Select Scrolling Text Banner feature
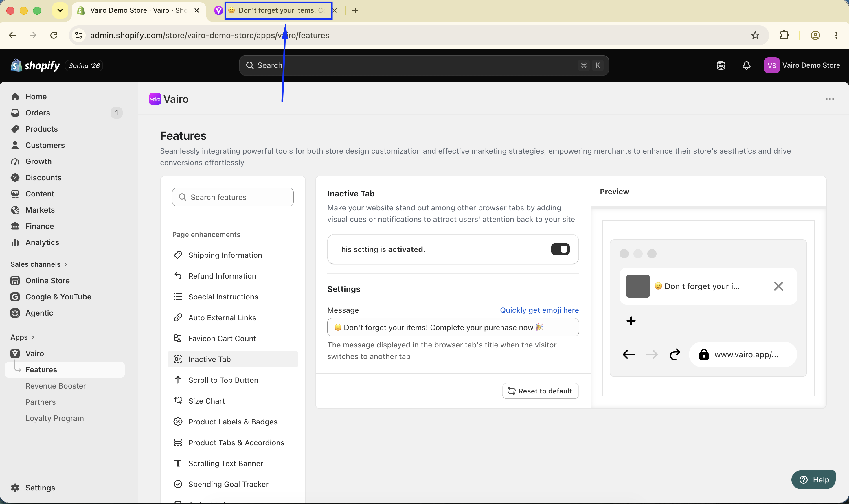The width and height of the screenshot is (849, 504). pos(233,463)
